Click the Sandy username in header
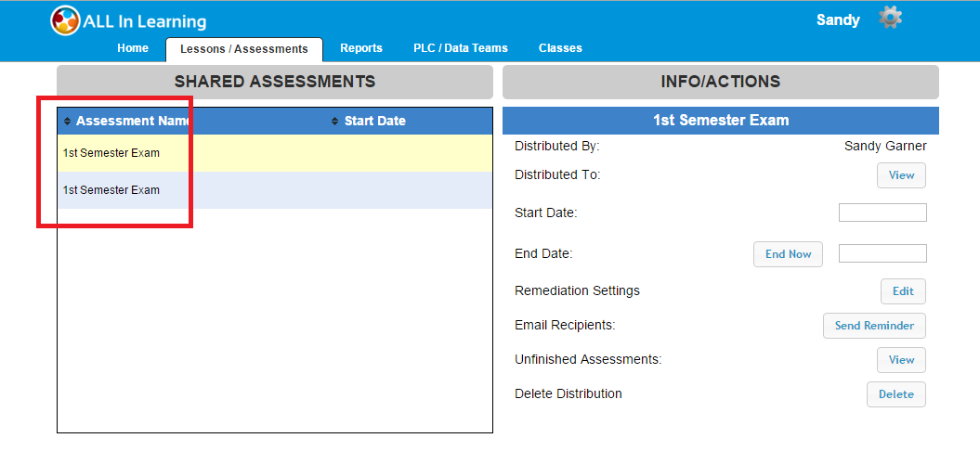Image resolution: width=980 pixels, height=464 pixels. (x=838, y=20)
